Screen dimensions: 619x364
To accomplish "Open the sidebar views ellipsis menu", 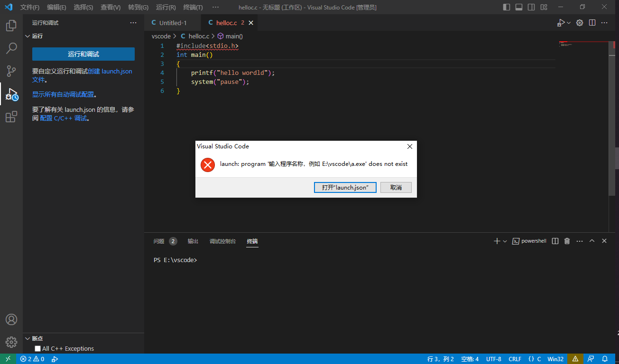I will click(133, 23).
